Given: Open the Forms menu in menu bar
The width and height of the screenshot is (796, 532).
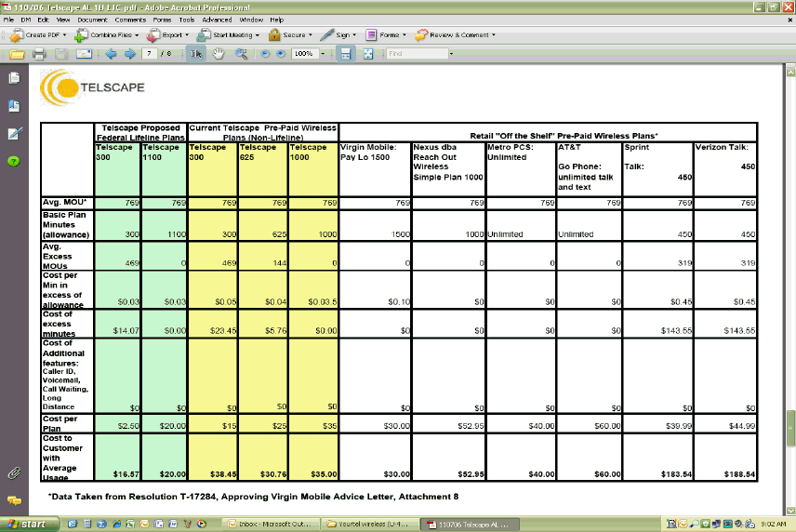Looking at the screenshot, I should click(x=162, y=20).
